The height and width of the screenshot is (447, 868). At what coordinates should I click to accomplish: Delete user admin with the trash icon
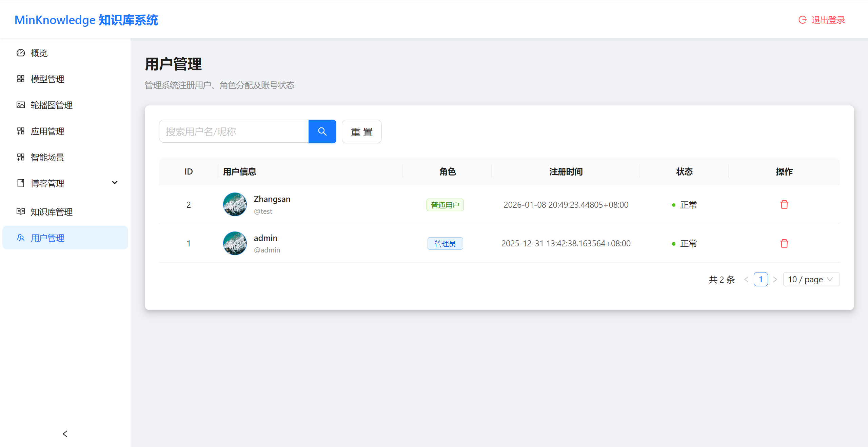784,243
